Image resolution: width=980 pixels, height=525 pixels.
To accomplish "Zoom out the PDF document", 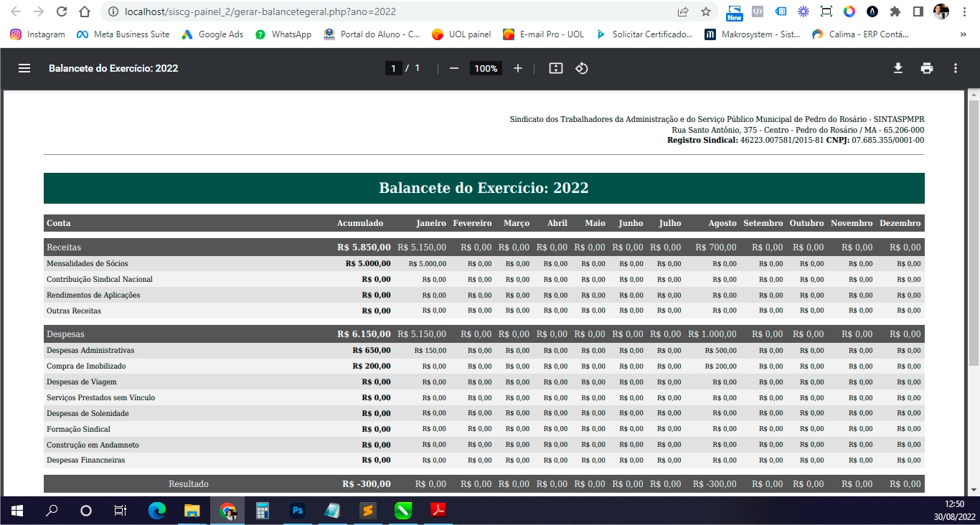I will coord(453,68).
